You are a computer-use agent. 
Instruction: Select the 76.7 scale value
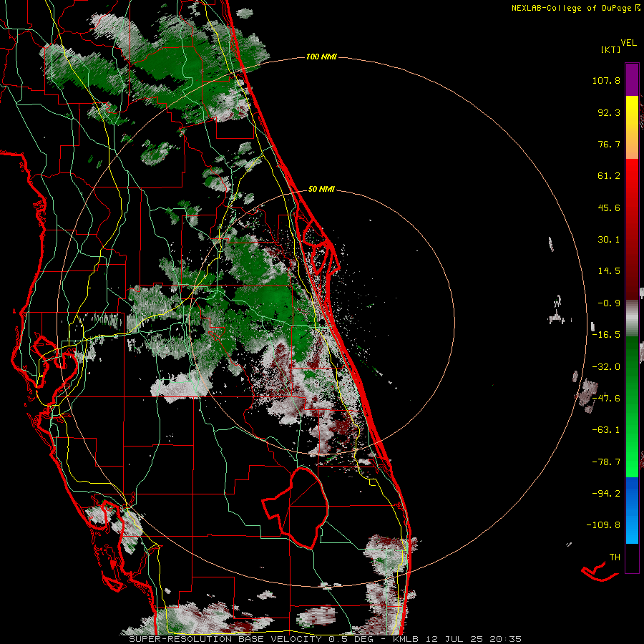[609, 144]
